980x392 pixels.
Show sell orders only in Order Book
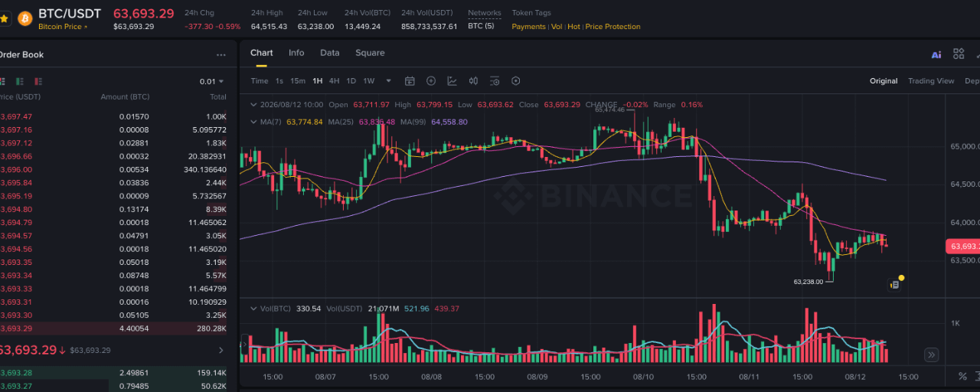tap(38, 81)
